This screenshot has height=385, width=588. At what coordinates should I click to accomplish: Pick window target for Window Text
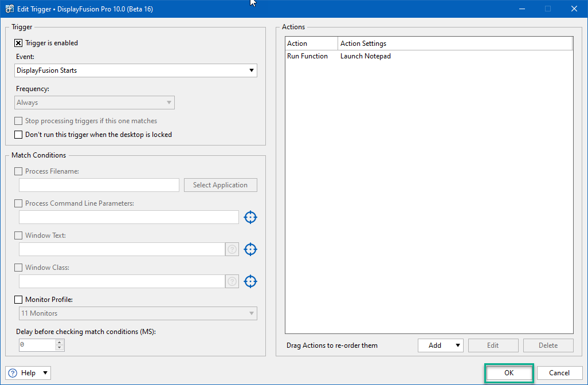[250, 249]
